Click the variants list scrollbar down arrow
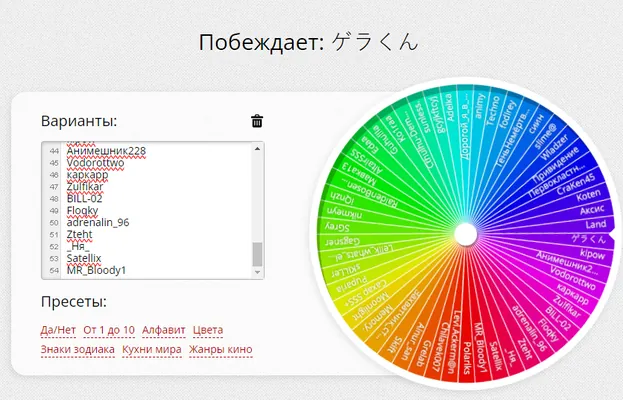Screen dimensions: 623x400 pyautogui.click(x=257, y=272)
